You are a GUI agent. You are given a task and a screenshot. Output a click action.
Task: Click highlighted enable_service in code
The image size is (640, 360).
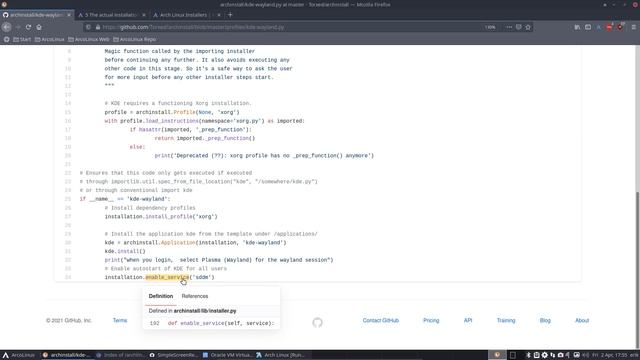pos(167,277)
